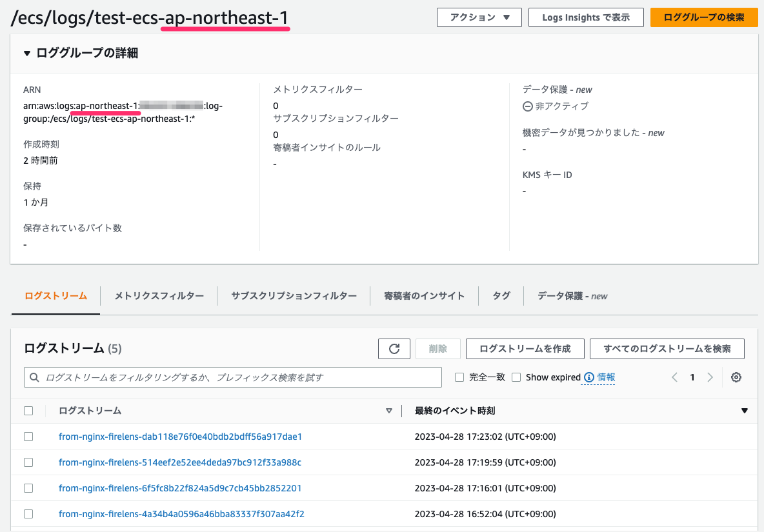Check the checkbox for stream ending dae1
764x532 pixels.
pos(28,437)
